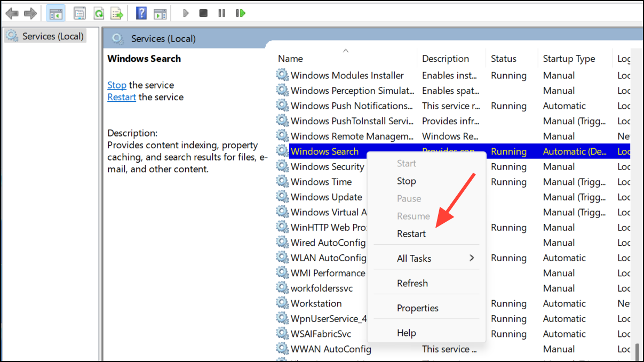Select the WSAIFabricSvc service row
This screenshot has width=644, height=362.
click(453, 334)
